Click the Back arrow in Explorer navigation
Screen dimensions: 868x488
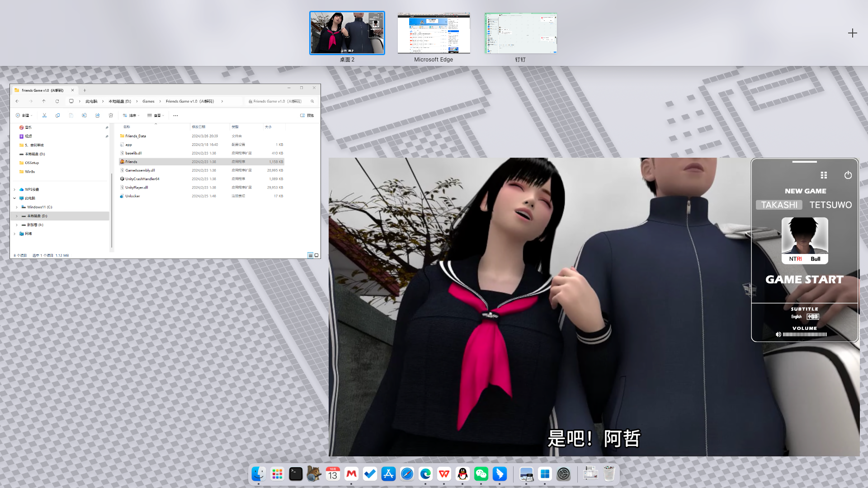(x=17, y=101)
